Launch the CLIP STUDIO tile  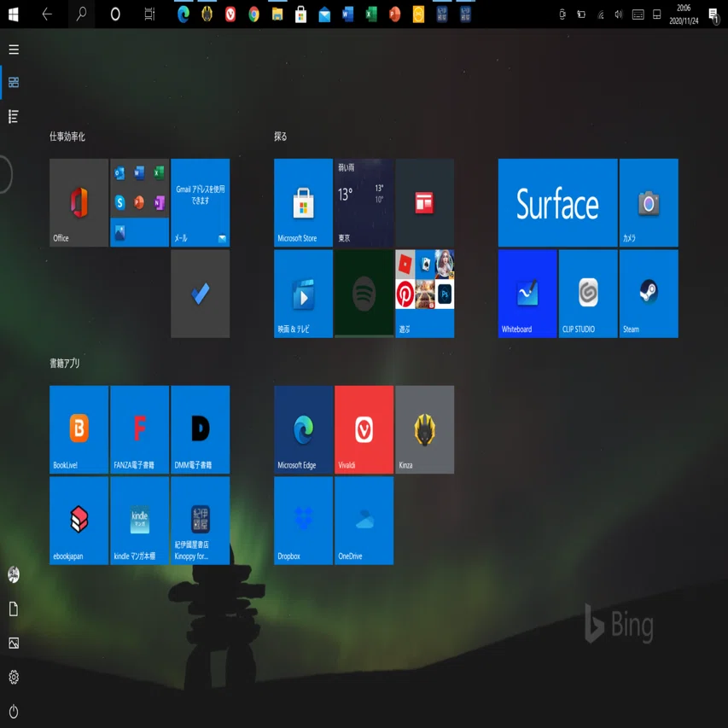click(588, 294)
